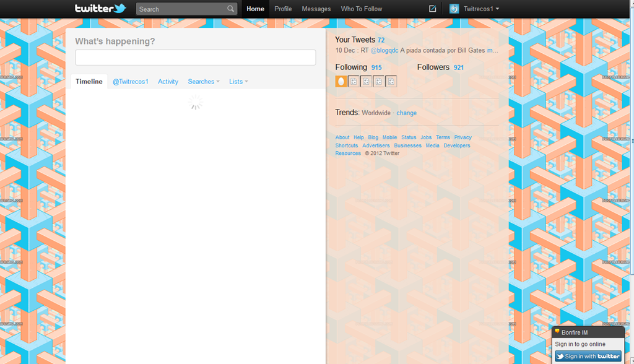Open the Privacy footer link
Screen dimensions: 634x364
[463, 137]
